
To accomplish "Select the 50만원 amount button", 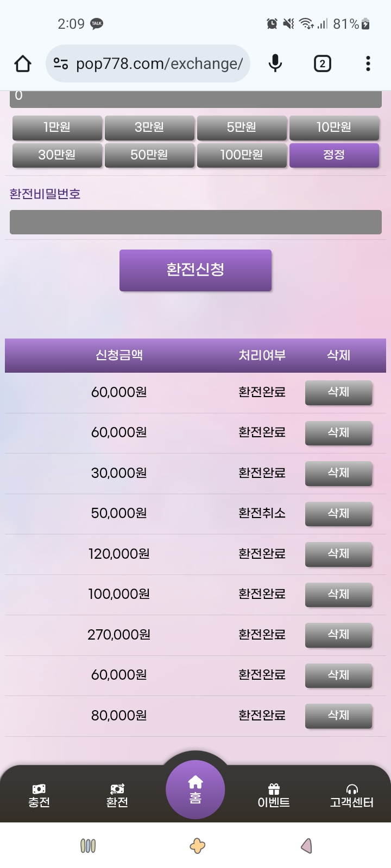I will click(x=149, y=155).
